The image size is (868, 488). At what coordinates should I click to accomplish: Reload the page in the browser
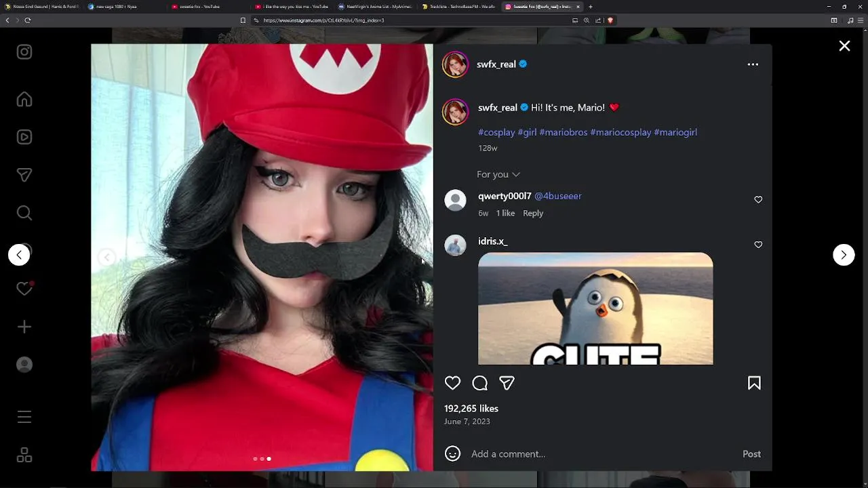28,20
